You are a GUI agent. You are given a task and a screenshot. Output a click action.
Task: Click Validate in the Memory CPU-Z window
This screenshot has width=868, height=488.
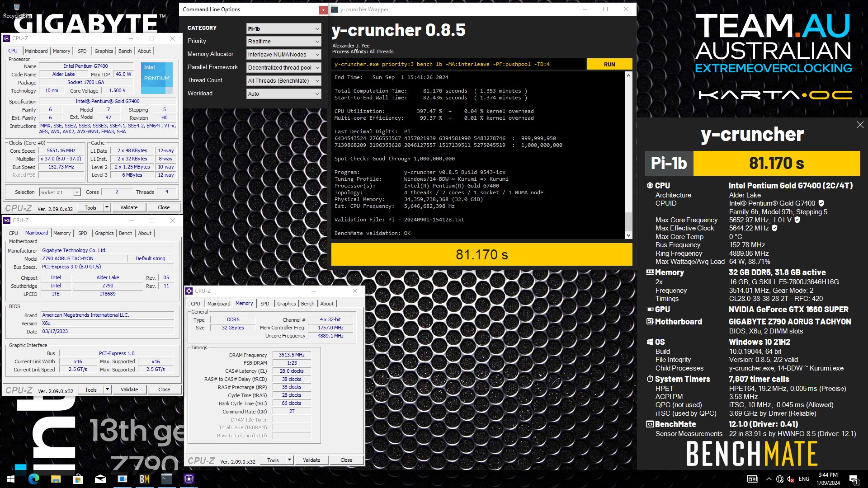(311, 460)
